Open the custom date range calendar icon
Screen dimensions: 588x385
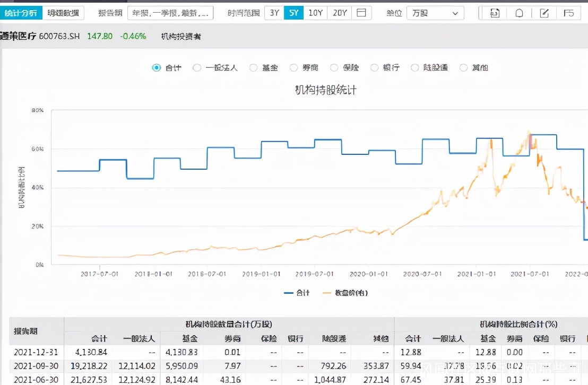(361, 13)
